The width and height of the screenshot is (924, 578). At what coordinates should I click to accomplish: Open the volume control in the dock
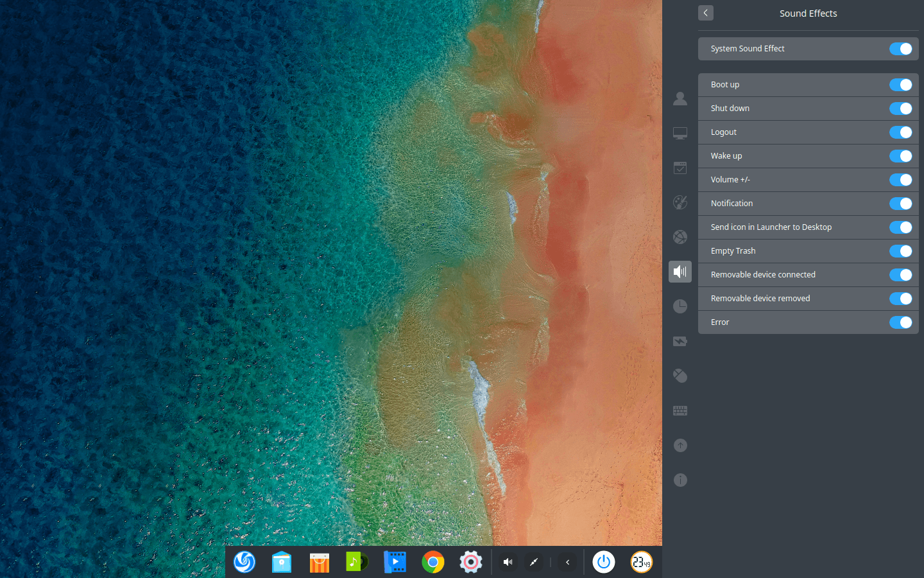pyautogui.click(x=508, y=562)
